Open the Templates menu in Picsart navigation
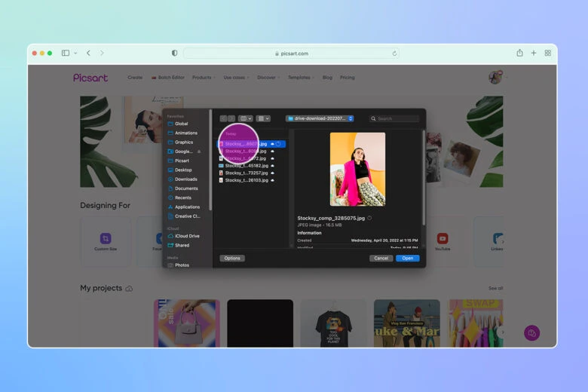This screenshot has height=392, width=588. pyautogui.click(x=300, y=78)
